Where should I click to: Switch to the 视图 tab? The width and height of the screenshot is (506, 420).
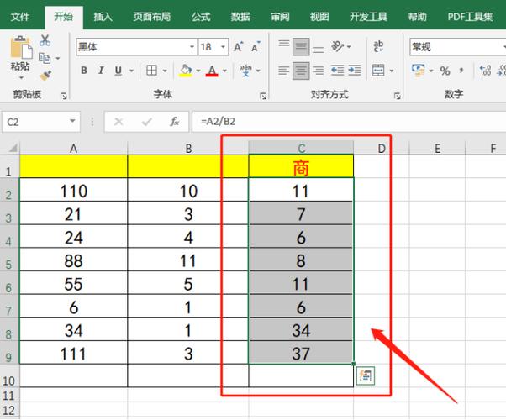[319, 17]
